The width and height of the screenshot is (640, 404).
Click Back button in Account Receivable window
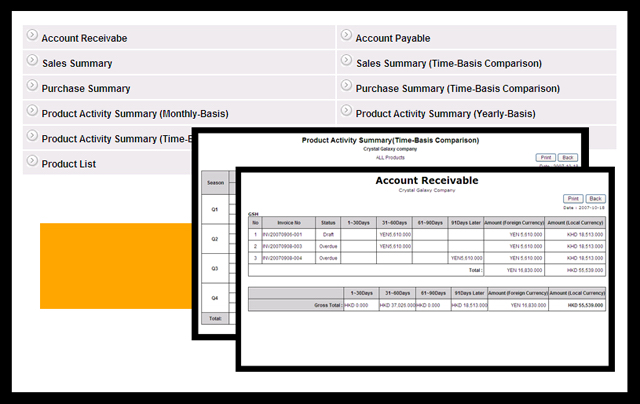pos(596,199)
